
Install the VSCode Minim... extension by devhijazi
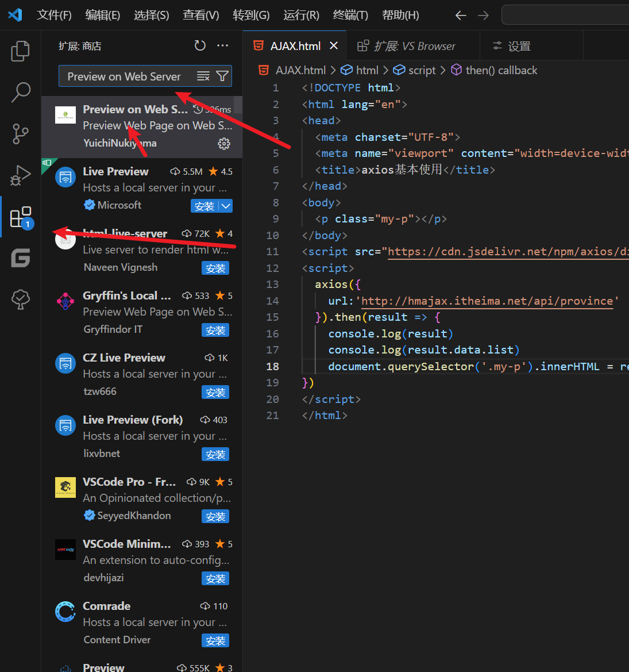pyautogui.click(x=215, y=578)
